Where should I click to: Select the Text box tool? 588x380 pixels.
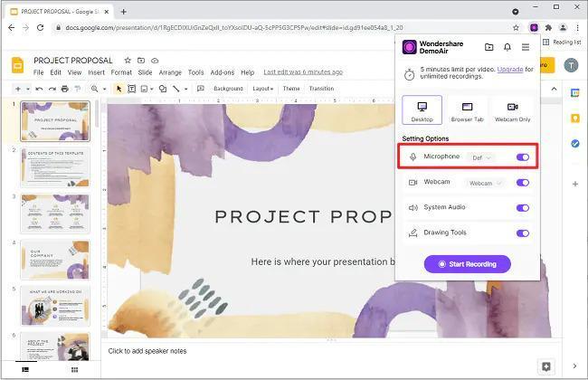(x=132, y=89)
